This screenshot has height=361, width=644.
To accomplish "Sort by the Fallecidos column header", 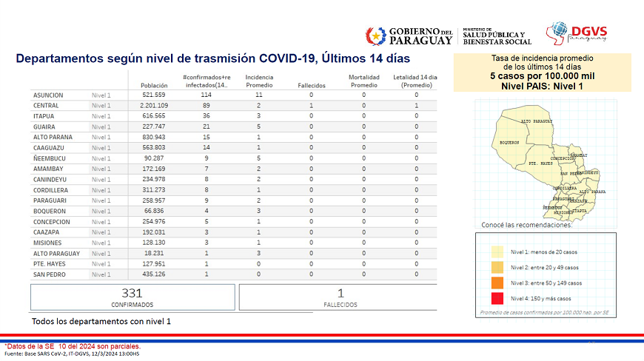I will tap(311, 85).
